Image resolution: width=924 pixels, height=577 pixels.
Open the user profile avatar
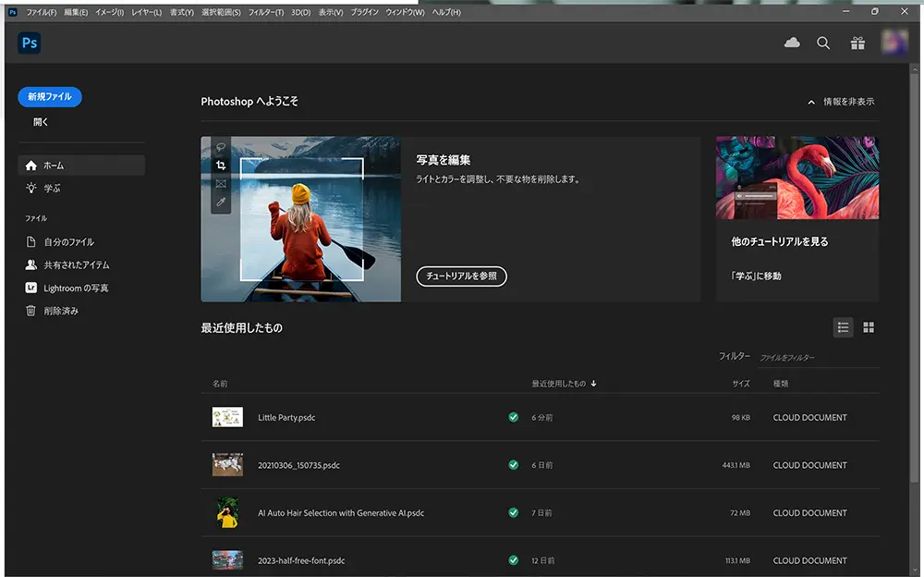[894, 43]
